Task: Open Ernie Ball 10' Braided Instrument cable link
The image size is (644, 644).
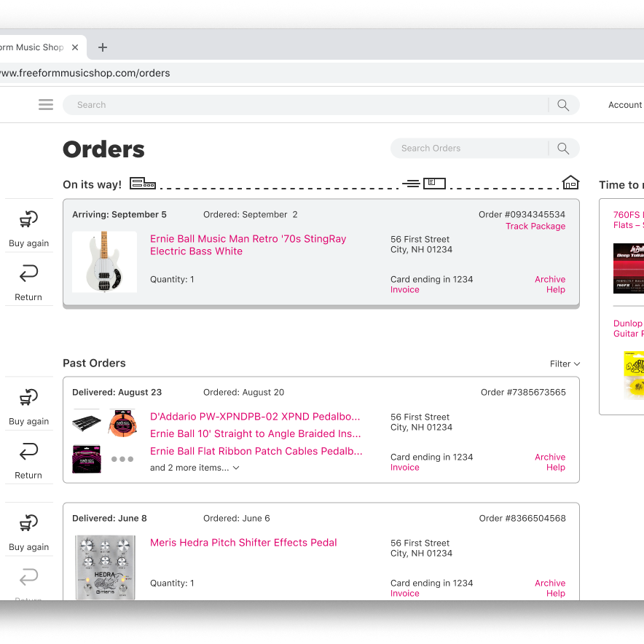Action: coord(256,433)
